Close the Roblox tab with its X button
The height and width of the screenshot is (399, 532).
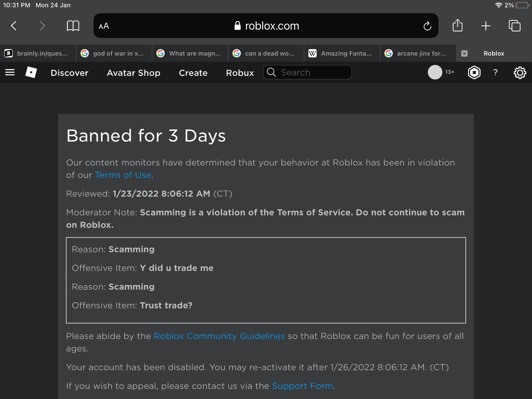coord(464,53)
